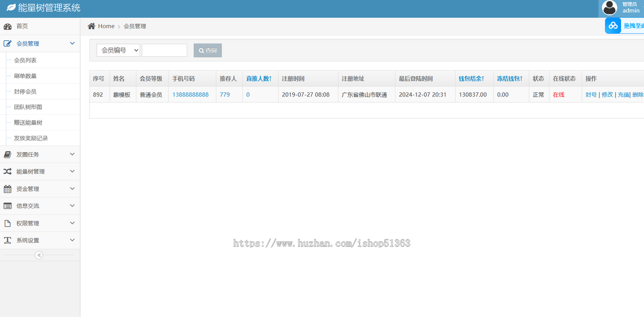The image size is (644, 317).
Task: Click the calendar icon beside 资金管理
Action: tap(8, 189)
